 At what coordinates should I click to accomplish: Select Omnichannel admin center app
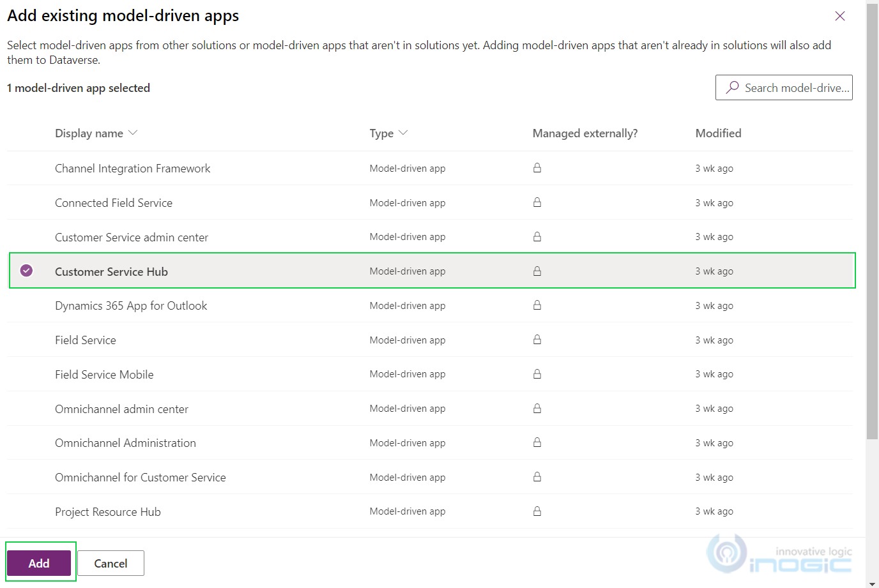click(x=121, y=409)
